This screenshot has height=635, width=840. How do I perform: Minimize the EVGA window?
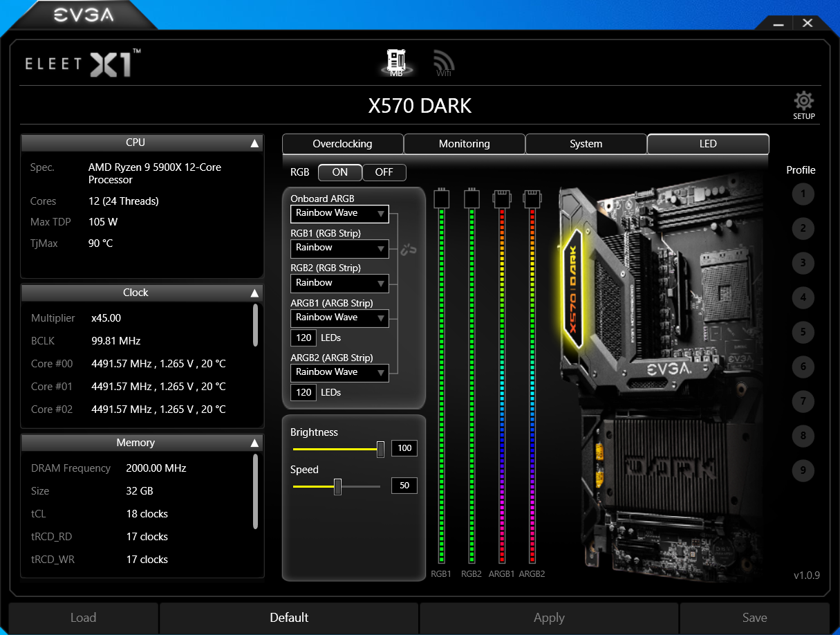777,23
